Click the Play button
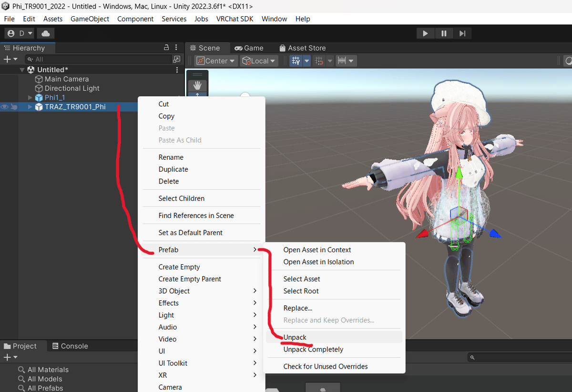Screen dimensions: 572x392 click(425, 33)
